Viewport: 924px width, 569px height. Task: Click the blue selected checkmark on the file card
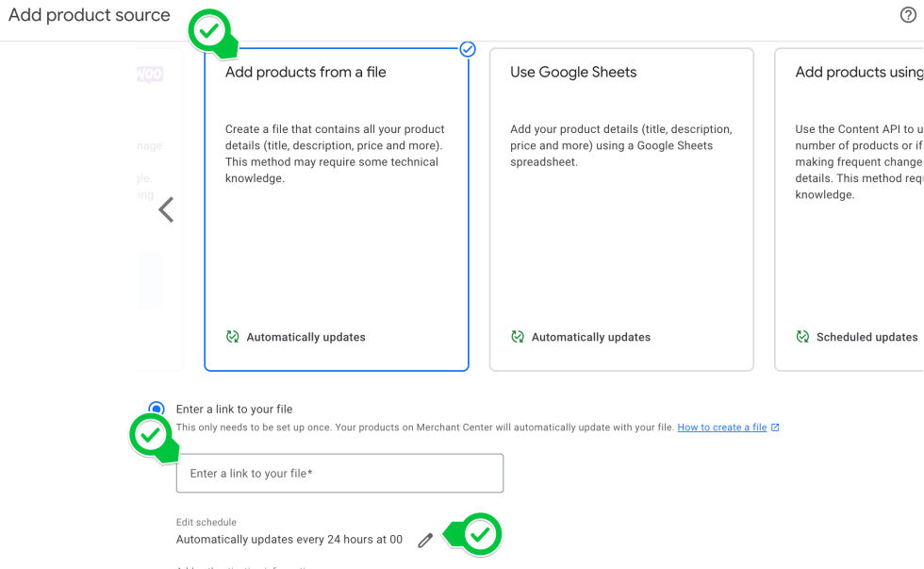[468, 49]
